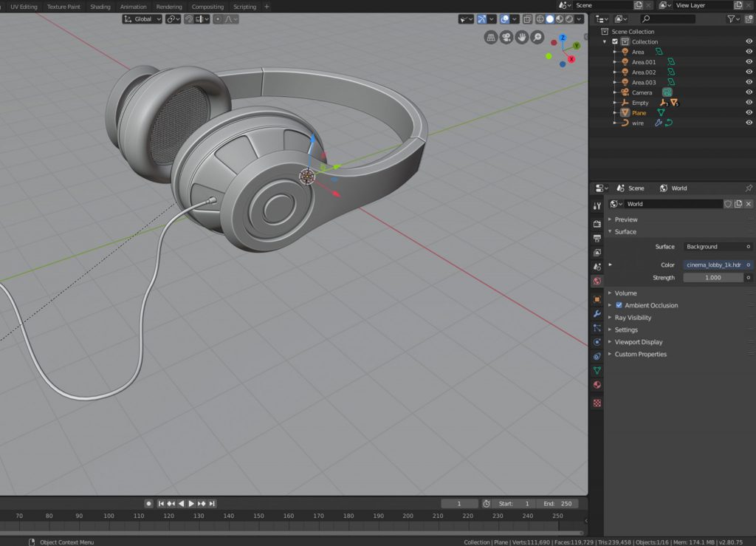This screenshot has height=546, width=756.
Task: Click the End frame field
Action: [x=559, y=504]
